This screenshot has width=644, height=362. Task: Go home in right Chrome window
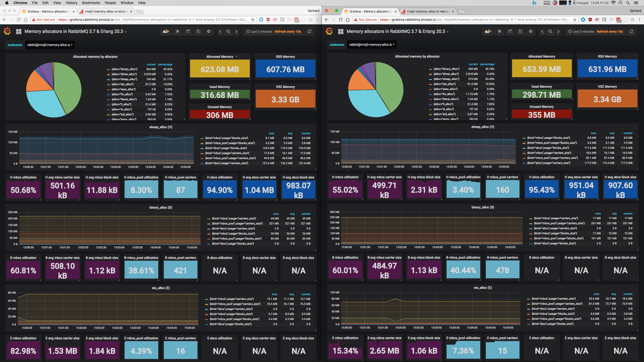(348, 20)
